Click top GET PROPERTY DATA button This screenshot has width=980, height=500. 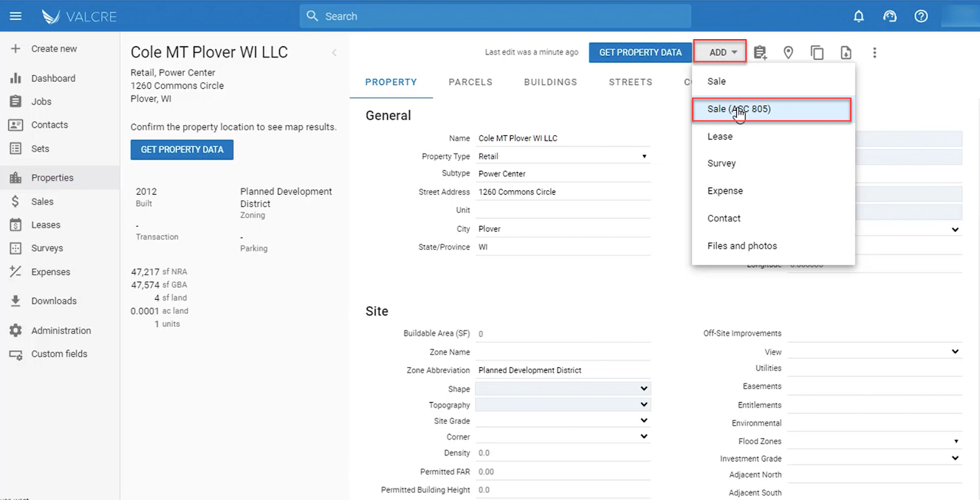click(640, 53)
